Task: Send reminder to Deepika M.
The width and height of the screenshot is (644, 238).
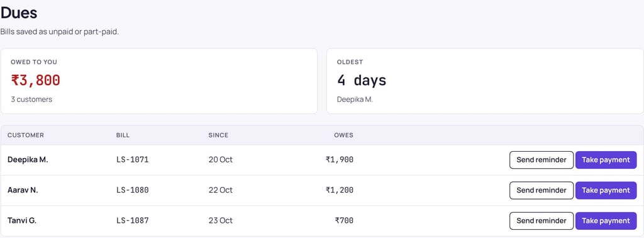Action: tap(541, 160)
